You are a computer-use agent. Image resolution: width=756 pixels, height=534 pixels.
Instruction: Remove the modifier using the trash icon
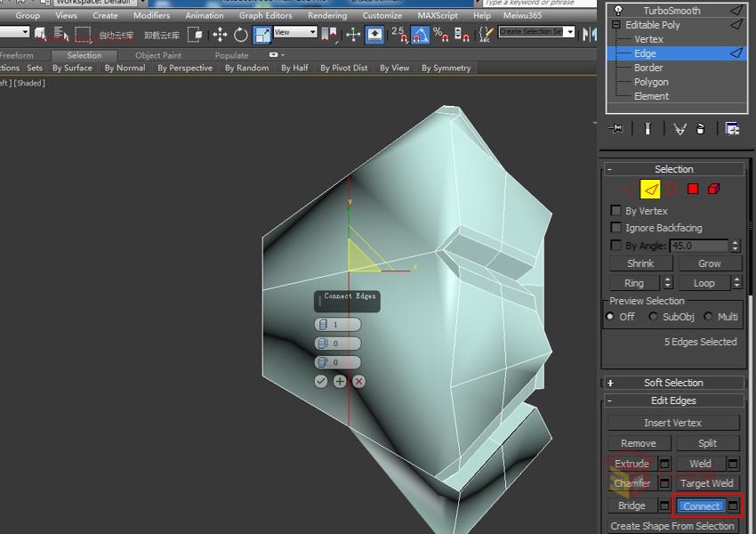pos(699,129)
